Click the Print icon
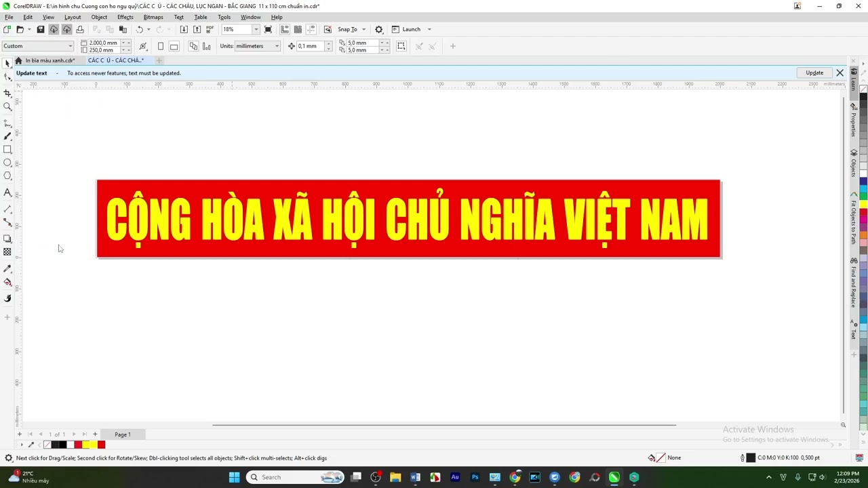 click(80, 29)
